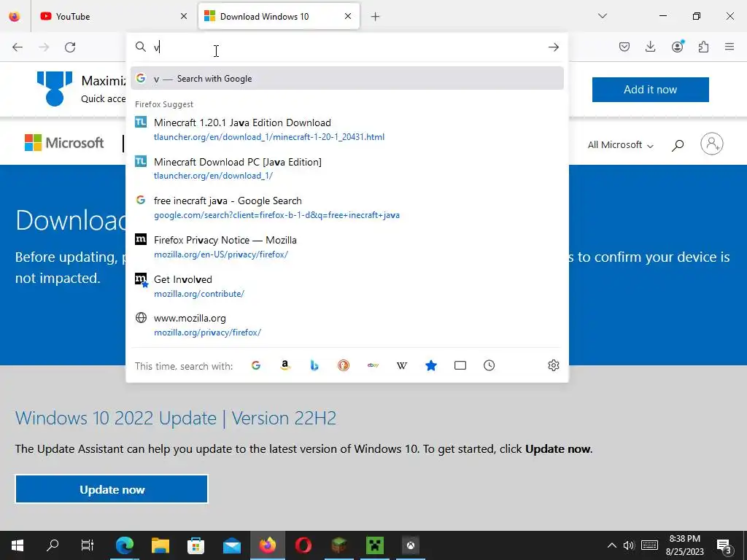Open the Mail app from taskbar
This screenshot has width=747, height=560.
tap(231, 545)
